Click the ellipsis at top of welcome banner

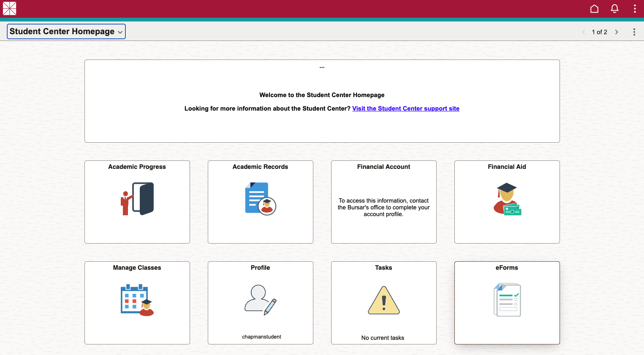coord(322,68)
